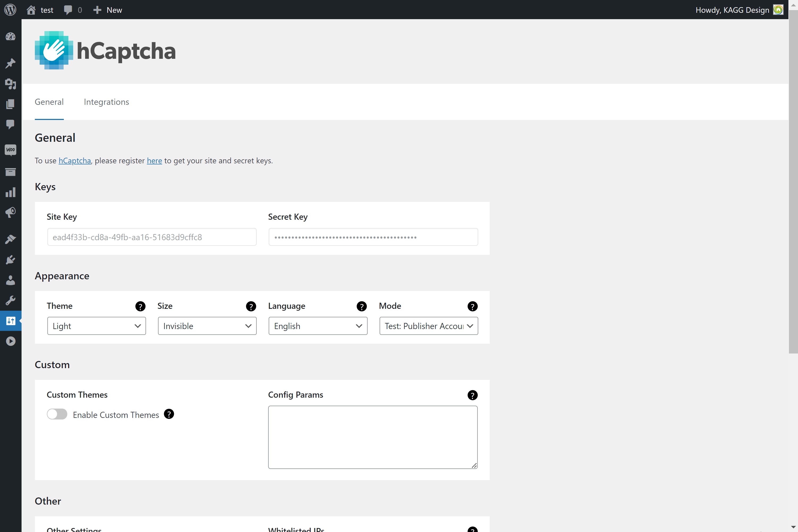This screenshot has height=532, width=798.
Task: Click the Config Params text area
Action: coord(373,437)
